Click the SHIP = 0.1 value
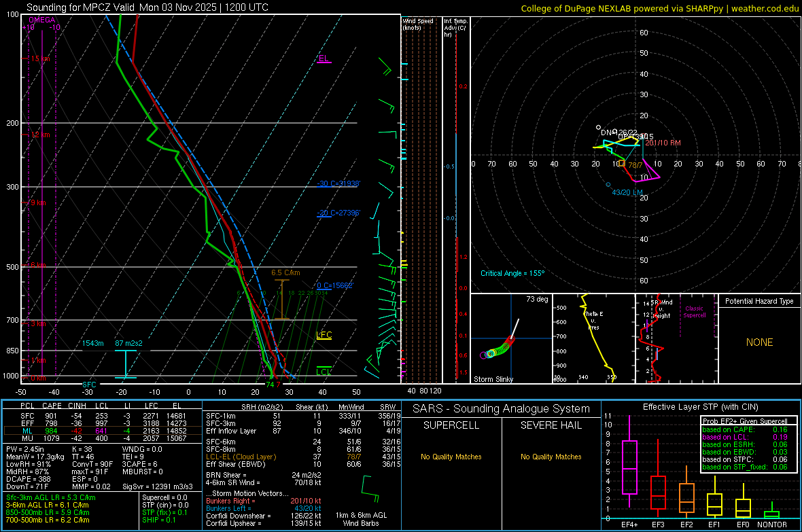Viewport: 802px width, 532px height. [158, 520]
